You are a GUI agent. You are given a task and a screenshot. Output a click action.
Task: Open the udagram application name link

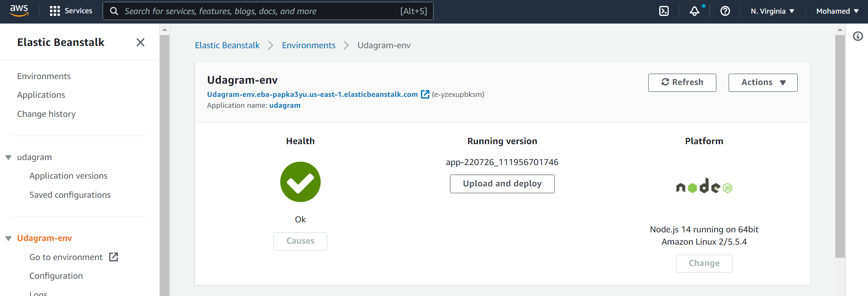click(x=285, y=105)
